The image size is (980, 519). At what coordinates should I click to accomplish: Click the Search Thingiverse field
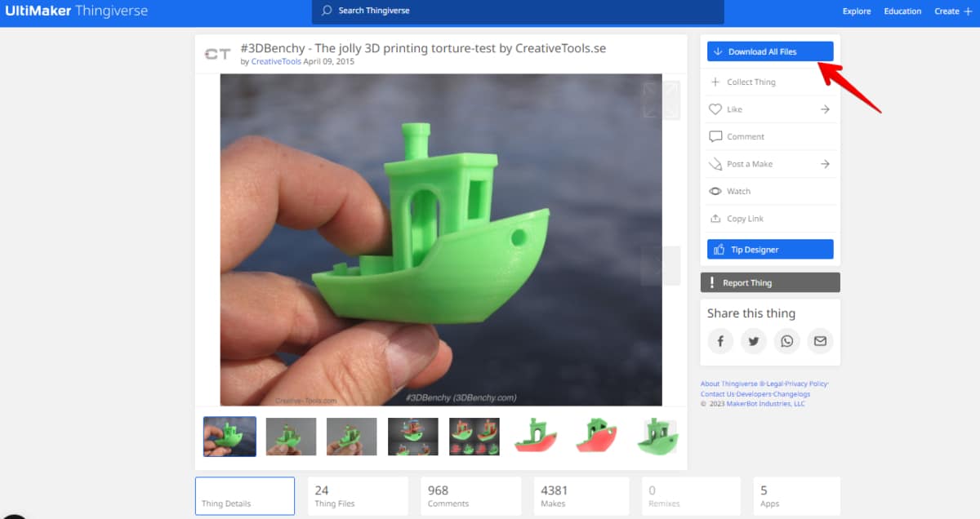518,12
